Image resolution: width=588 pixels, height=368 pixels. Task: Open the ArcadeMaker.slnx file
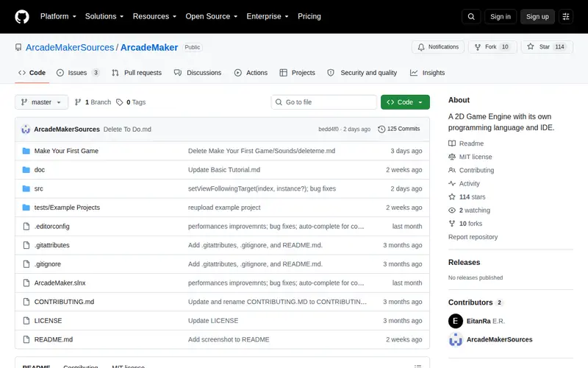pyautogui.click(x=60, y=283)
